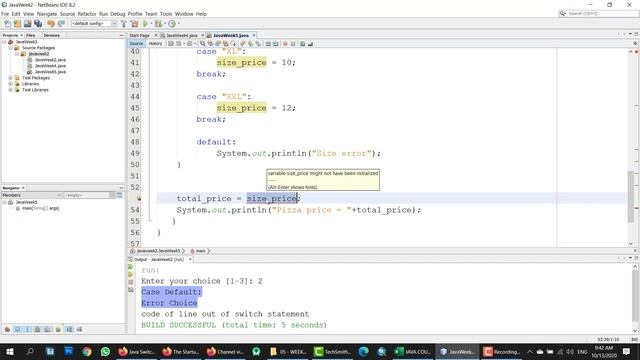Close the Output JavaWeek2 tab
640x360 pixels.
190,260
